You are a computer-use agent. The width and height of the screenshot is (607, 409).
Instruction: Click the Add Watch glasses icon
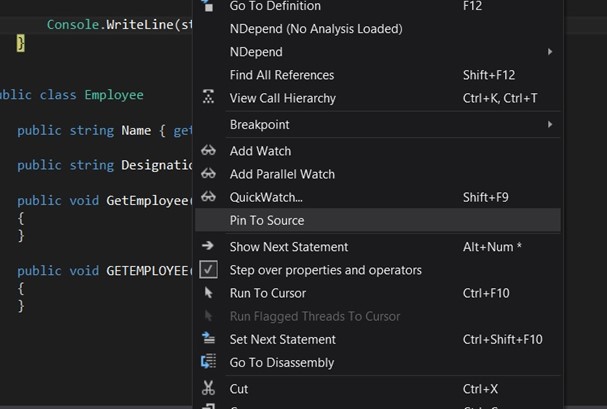pyautogui.click(x=208, y=151)
